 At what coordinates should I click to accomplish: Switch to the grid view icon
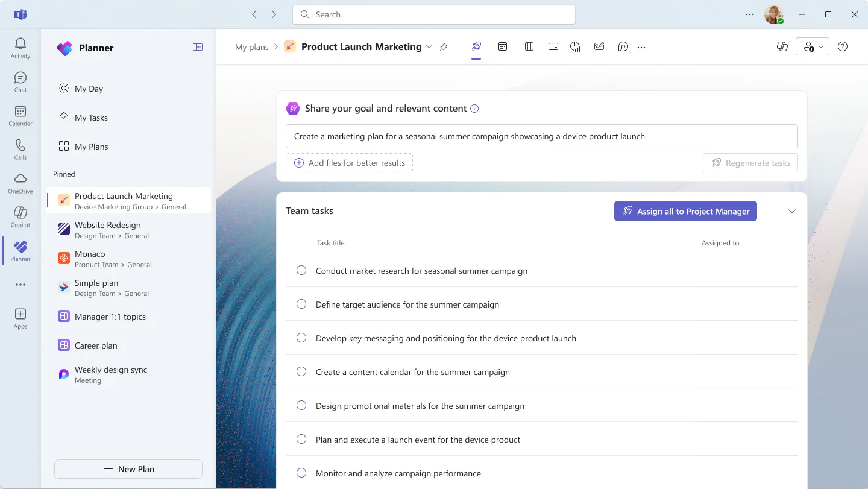click(529, 46)
